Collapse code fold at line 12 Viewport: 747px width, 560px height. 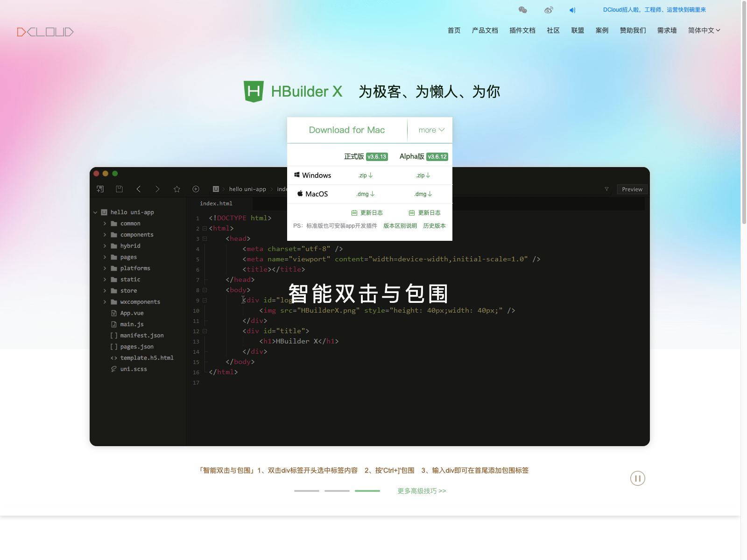204,331
